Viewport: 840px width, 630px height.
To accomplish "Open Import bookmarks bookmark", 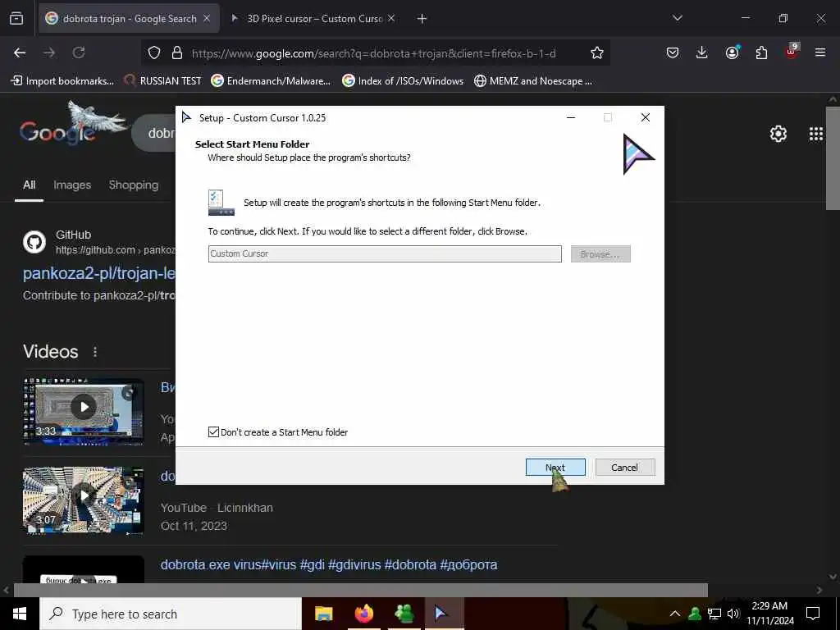I will tap(62, 81).
